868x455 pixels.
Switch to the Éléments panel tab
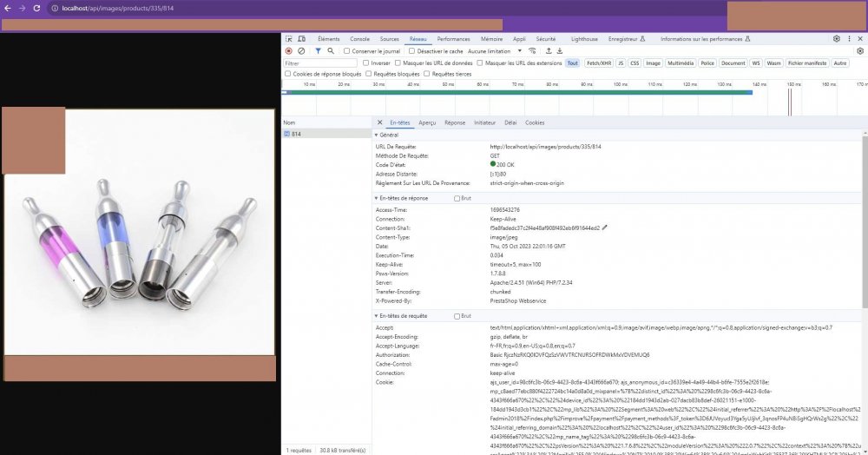[329, 39]
